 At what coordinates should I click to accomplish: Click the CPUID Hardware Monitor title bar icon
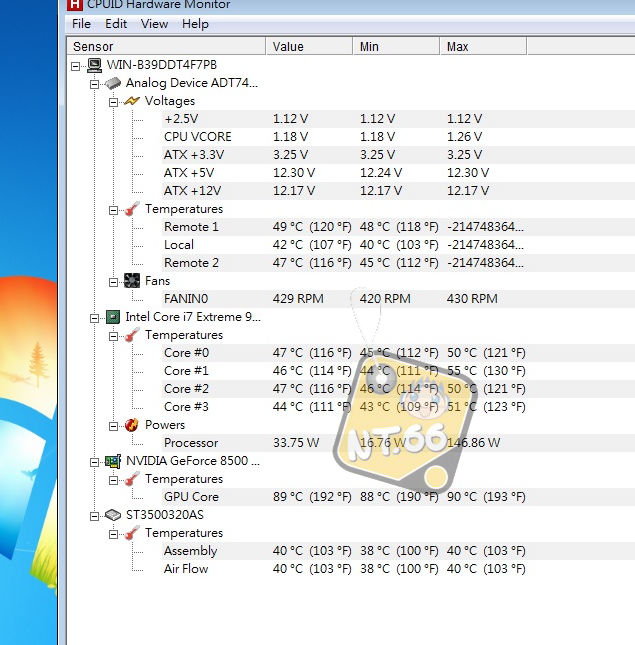point(74,5)
